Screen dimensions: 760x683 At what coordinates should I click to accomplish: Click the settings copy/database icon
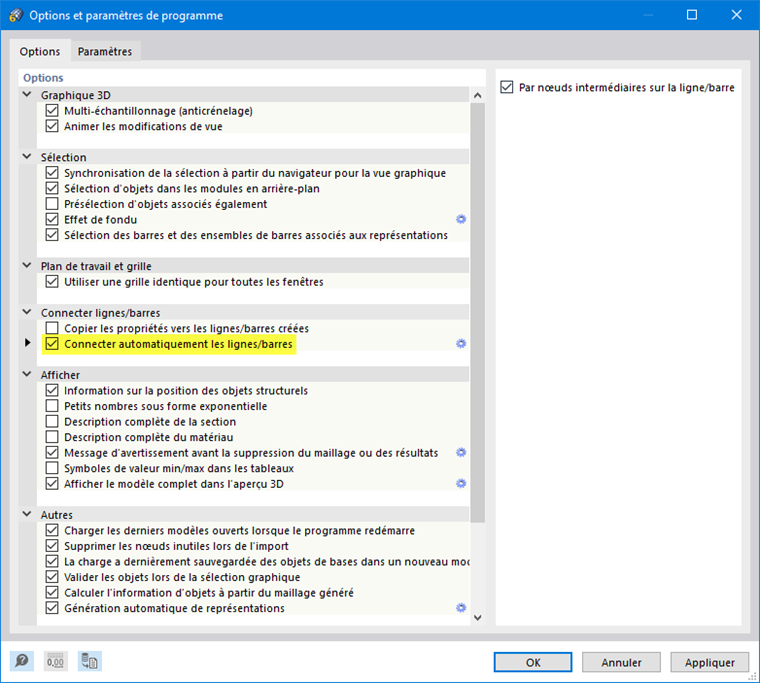[x=90, y=661]
